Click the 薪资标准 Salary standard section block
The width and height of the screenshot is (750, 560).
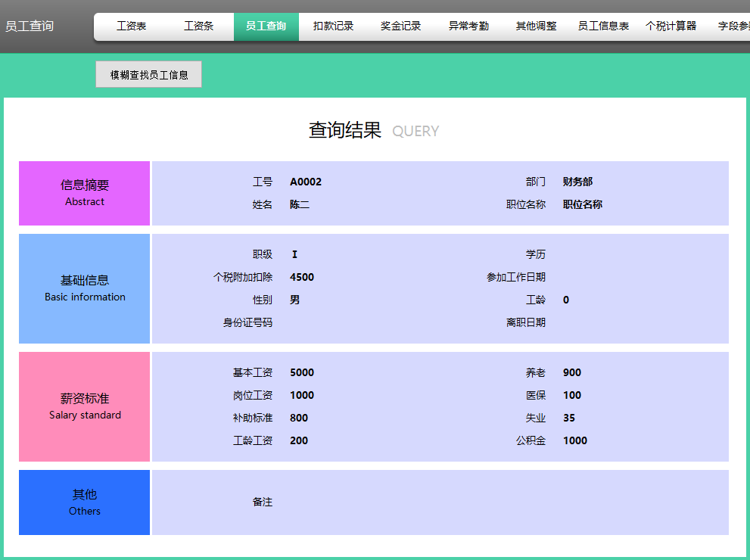pos(84,406)
